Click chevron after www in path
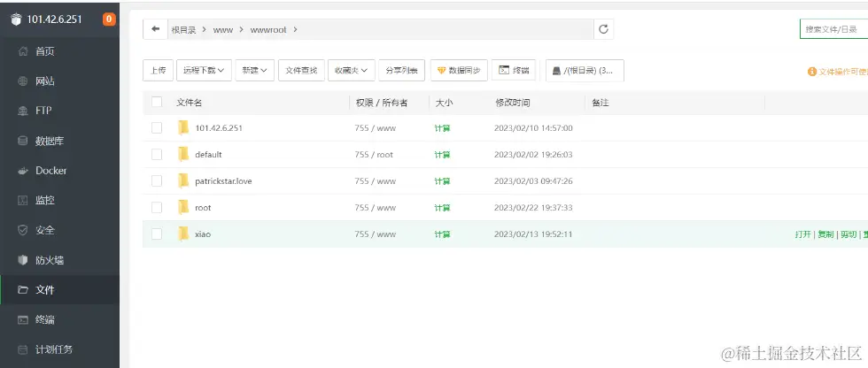The image size is (868, 368). pos(241,30)
